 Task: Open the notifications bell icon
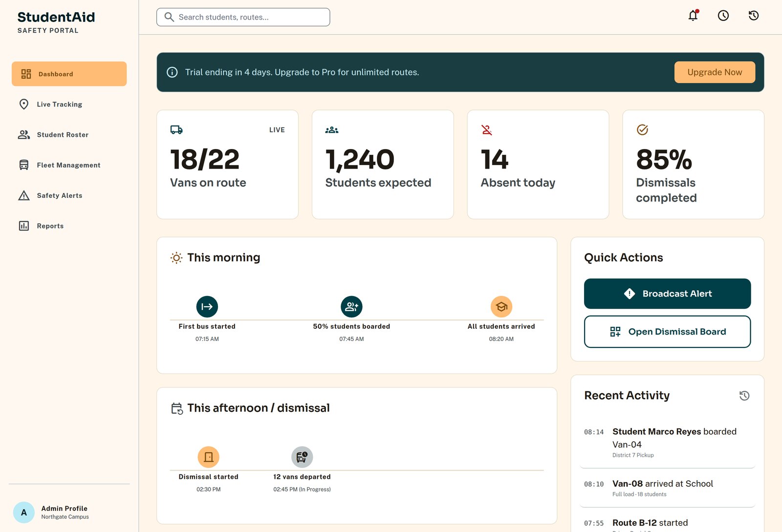(693, 16)
